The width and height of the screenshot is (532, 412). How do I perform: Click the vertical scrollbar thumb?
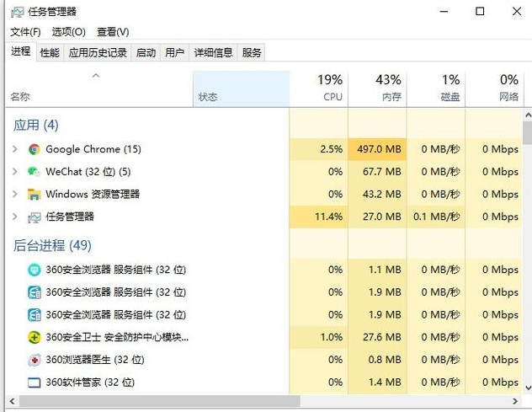tap(527, 135)
